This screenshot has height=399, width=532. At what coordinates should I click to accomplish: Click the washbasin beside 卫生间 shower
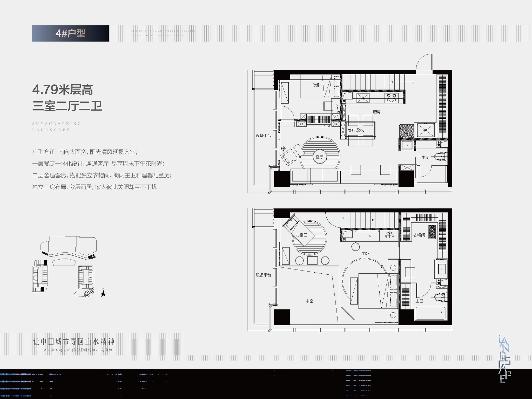pyautogui.click(x=407, y=145)
